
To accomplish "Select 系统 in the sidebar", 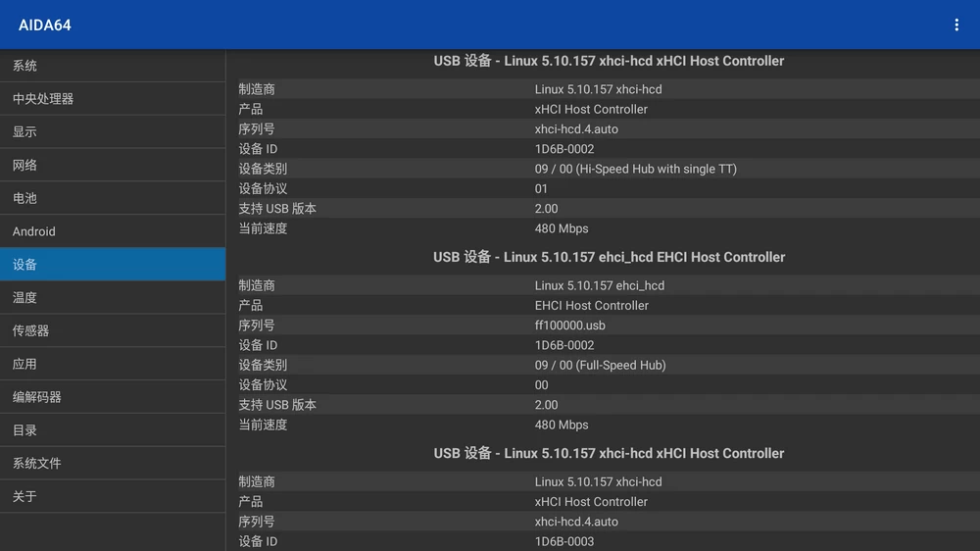I will point(113,66).
